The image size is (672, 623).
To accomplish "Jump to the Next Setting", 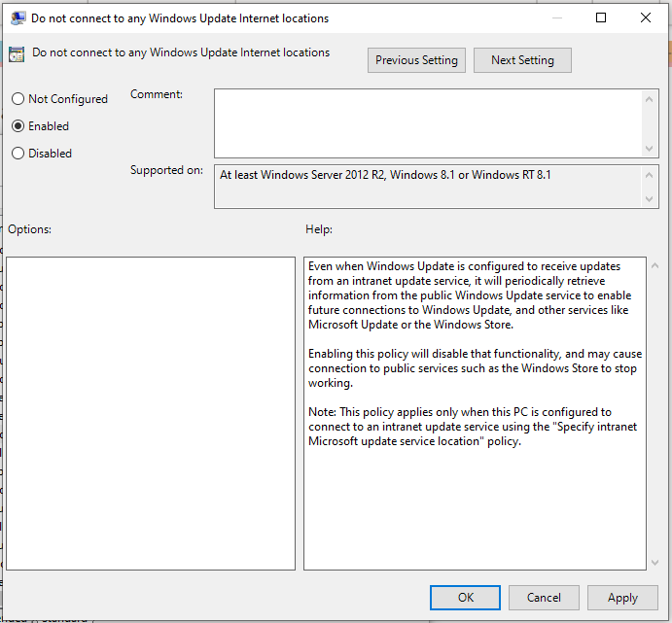I will 522,60.
